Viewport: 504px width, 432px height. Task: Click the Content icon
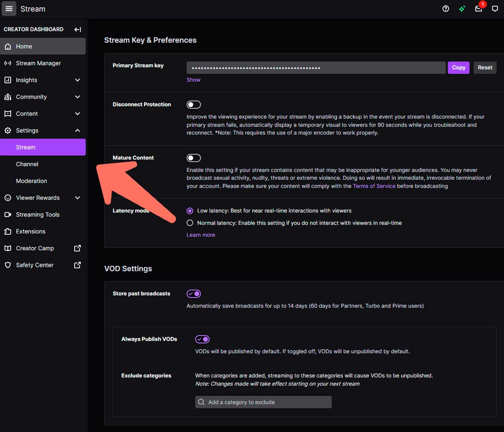[x=8, y=114]
